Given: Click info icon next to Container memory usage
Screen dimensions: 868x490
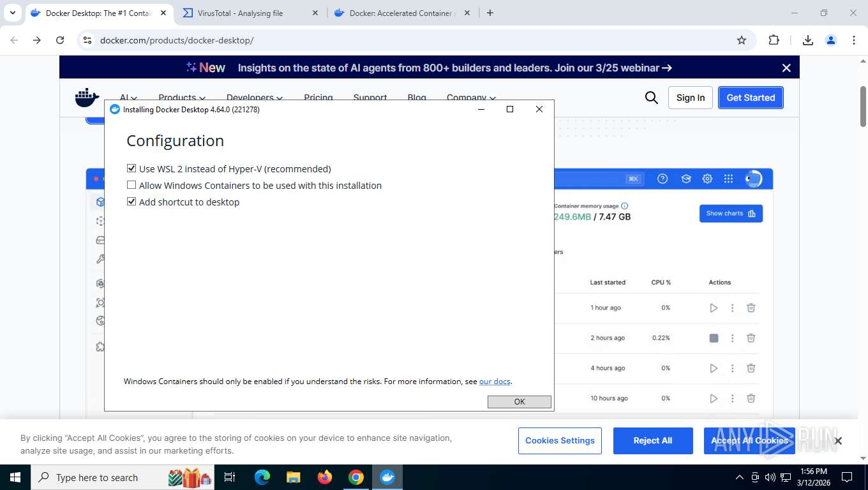Looking at the screenshot, I should click(x=624, y=206).
